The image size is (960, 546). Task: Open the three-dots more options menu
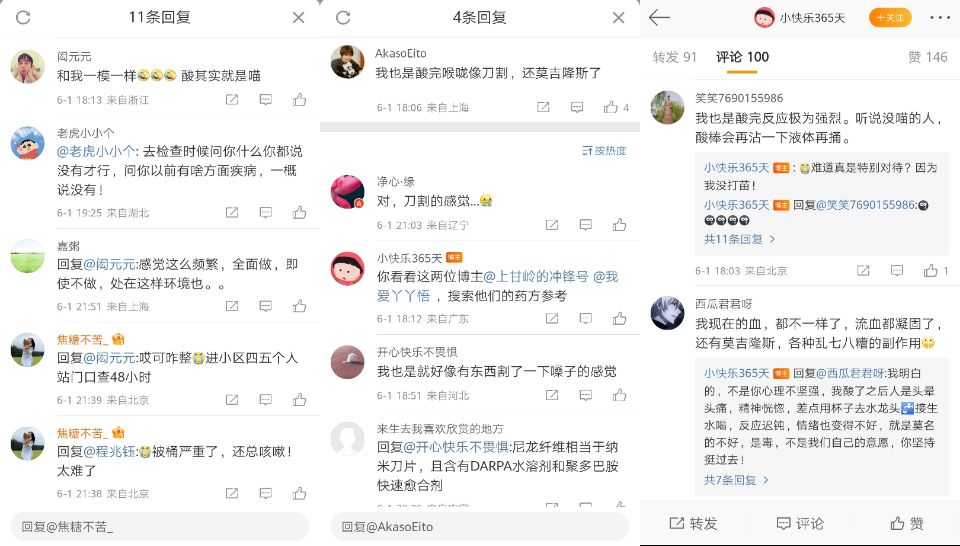coord(940,18)
